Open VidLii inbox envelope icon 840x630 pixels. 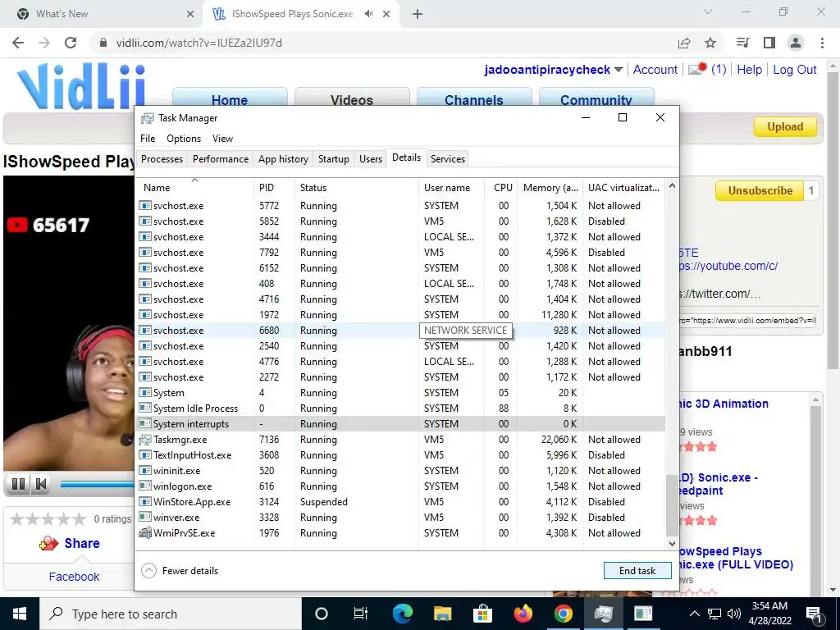(x=697, y=69)
